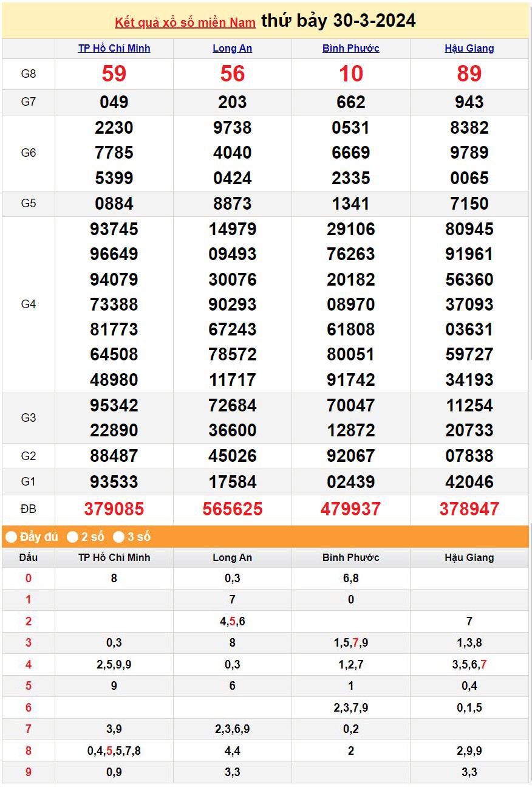Viewport: 532px width, 787px height.
Task: Click the circle icon before "3 số"
Action: 117,537
